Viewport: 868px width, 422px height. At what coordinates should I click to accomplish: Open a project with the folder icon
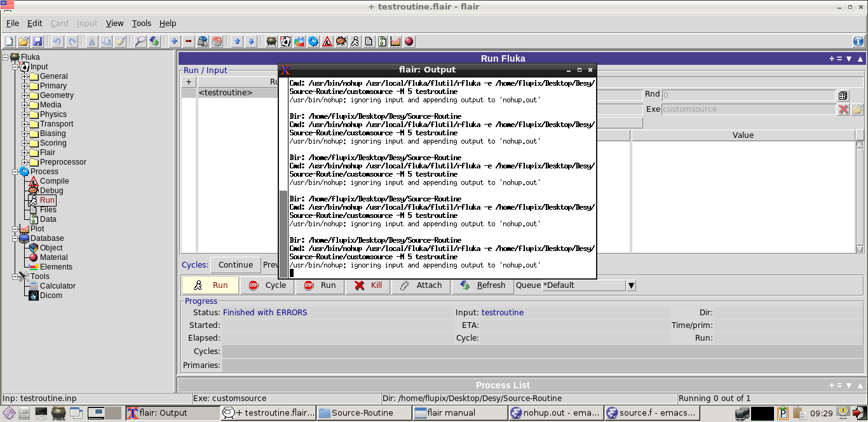pyautogui.click(x=24, y=41)
